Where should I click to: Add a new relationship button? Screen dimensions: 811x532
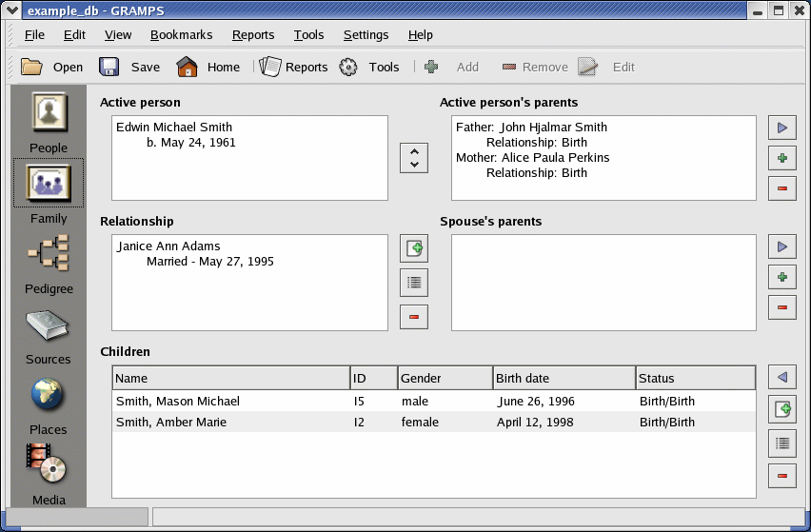[414, 249]
